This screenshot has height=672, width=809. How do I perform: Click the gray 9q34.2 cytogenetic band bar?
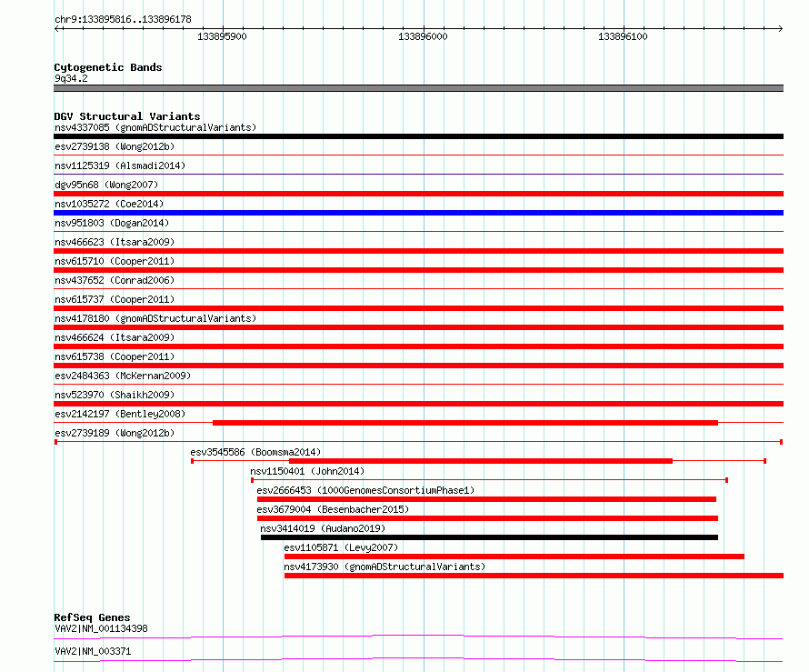point(418,88)
